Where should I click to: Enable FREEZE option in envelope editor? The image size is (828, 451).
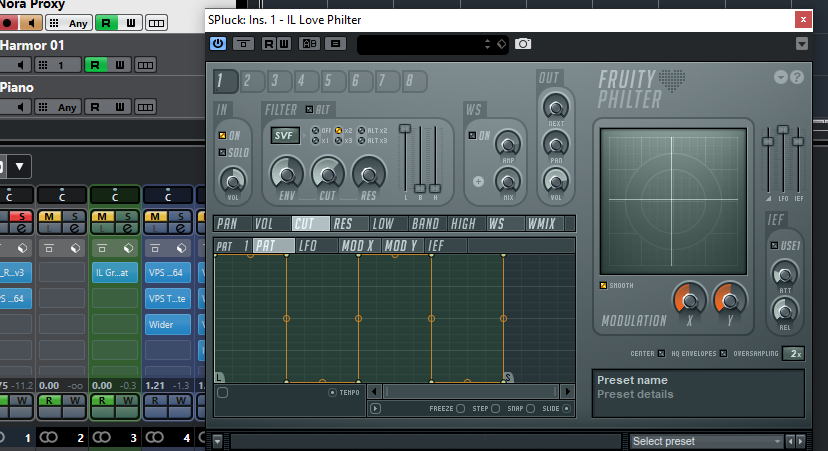click(460, 408)
